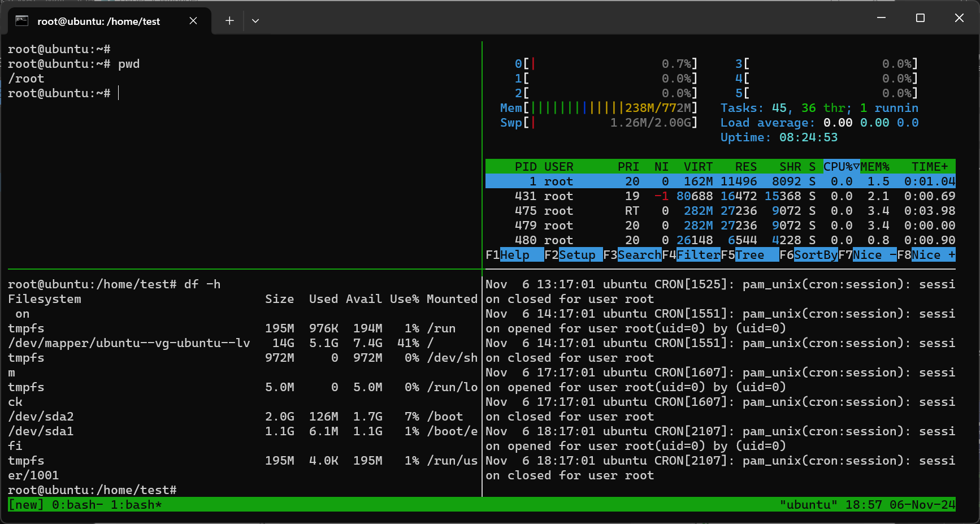Sort htop by VIRT column header
Viewport: 980px width, 524px height.
click(x=698, y=167)
